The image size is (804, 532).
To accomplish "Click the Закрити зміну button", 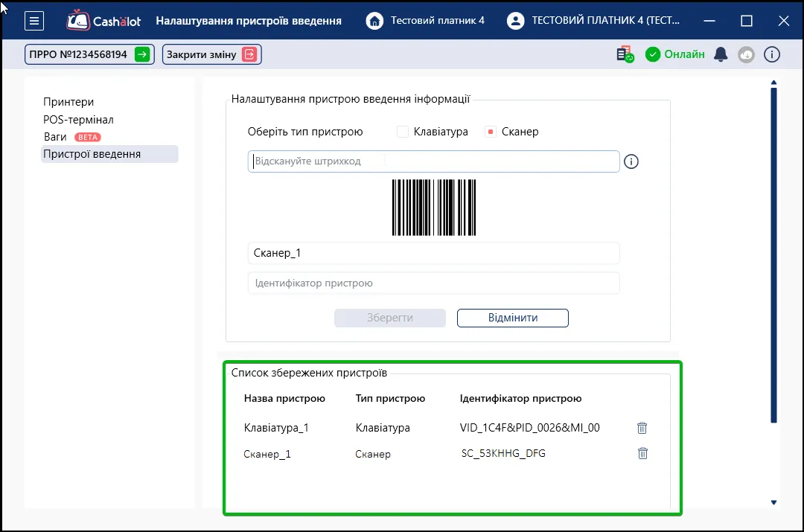I will 211,54.
